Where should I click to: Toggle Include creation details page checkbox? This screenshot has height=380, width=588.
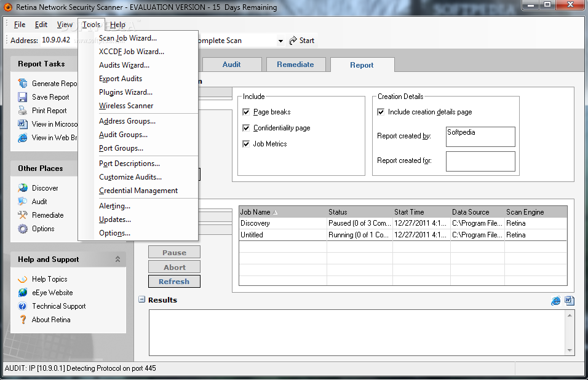coord(381,112)
